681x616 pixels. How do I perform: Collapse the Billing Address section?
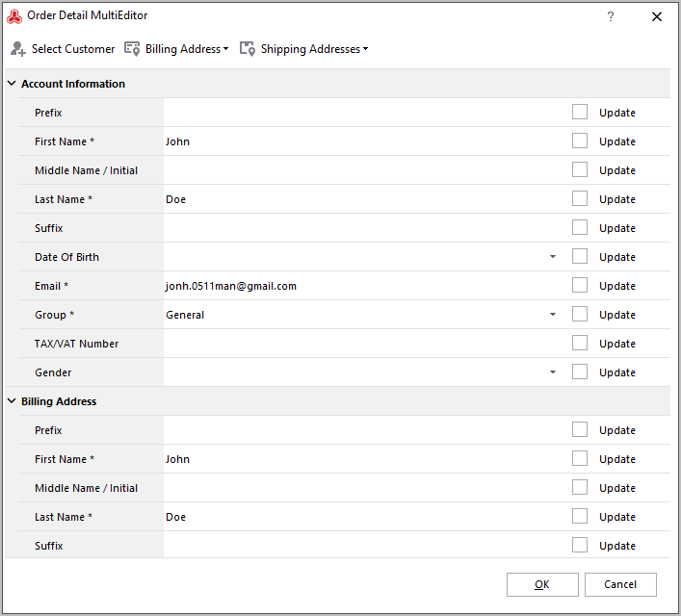pyautogui.click(x=12, y=401)
